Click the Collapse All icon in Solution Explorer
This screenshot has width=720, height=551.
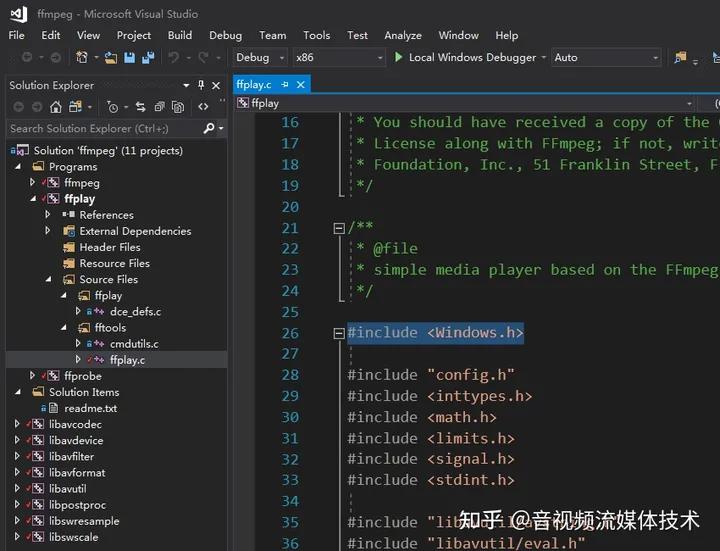pos(159,107)
